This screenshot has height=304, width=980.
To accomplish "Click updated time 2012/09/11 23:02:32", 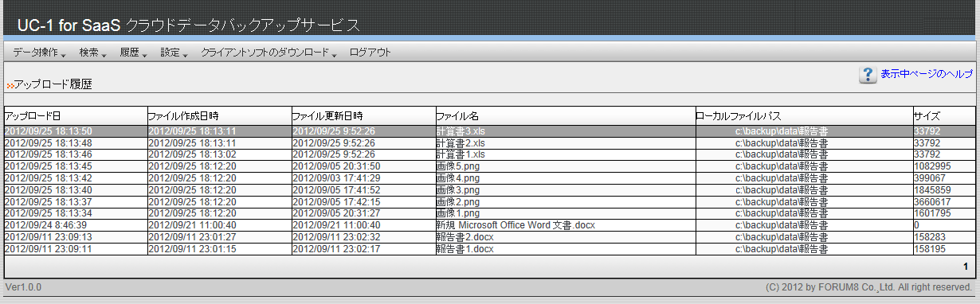I will [x=337, y=237].
